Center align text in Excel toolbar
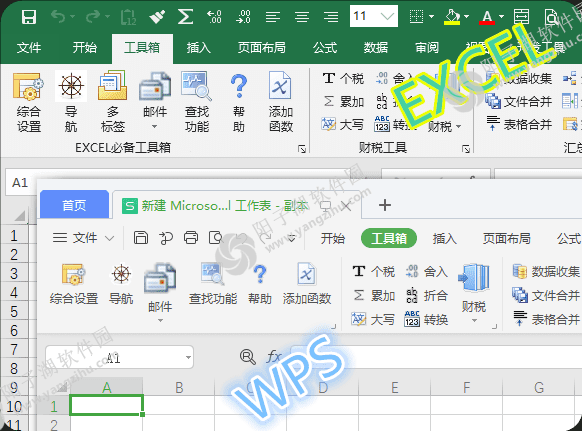This screenshot has height=431, width=582. tap(302, 17)
